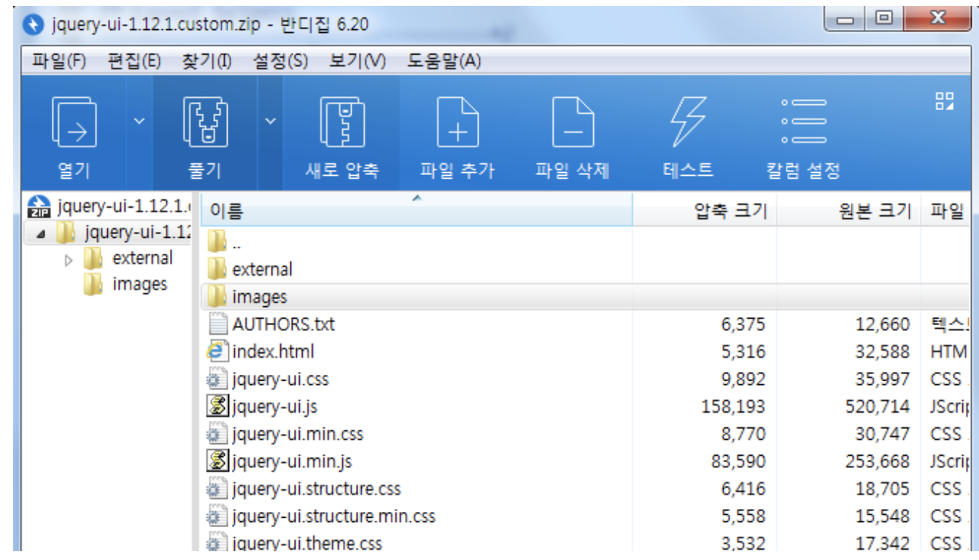Select the file name jquery-ui.js
The image size is (979, 560).
[274, 407]
